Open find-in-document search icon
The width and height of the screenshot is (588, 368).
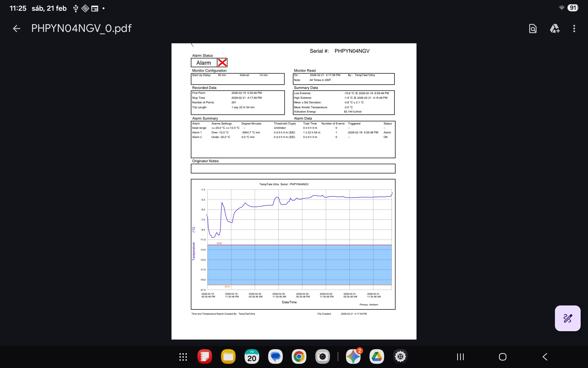(533, 29)
